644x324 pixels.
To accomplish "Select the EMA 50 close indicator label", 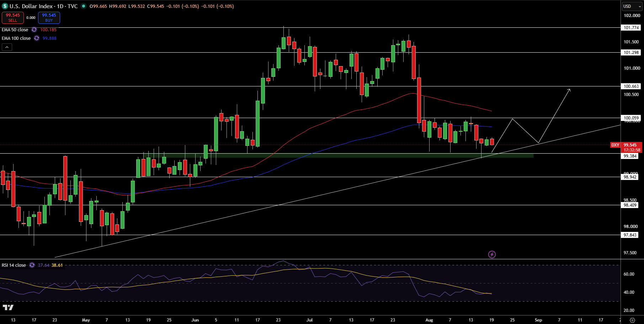I will [x=15, y=30].
